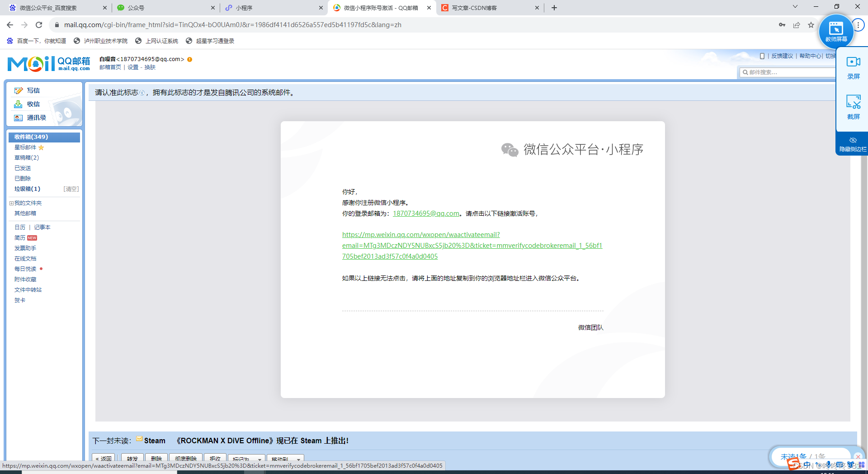Click the browser address bar URL

coord(233,25)
